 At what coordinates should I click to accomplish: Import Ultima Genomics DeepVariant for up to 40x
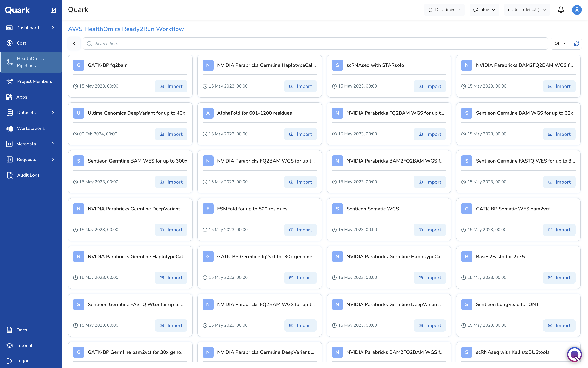point(171,134)
